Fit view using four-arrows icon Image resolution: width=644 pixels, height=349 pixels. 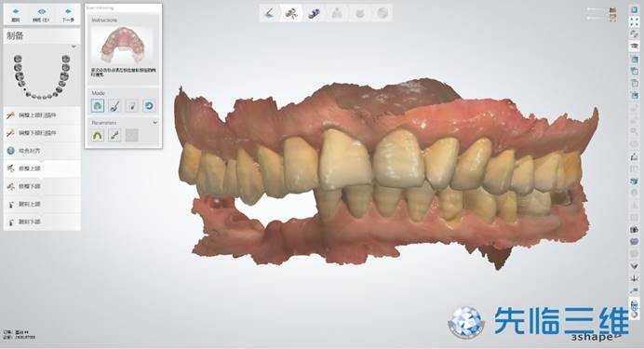coord(635,21)
